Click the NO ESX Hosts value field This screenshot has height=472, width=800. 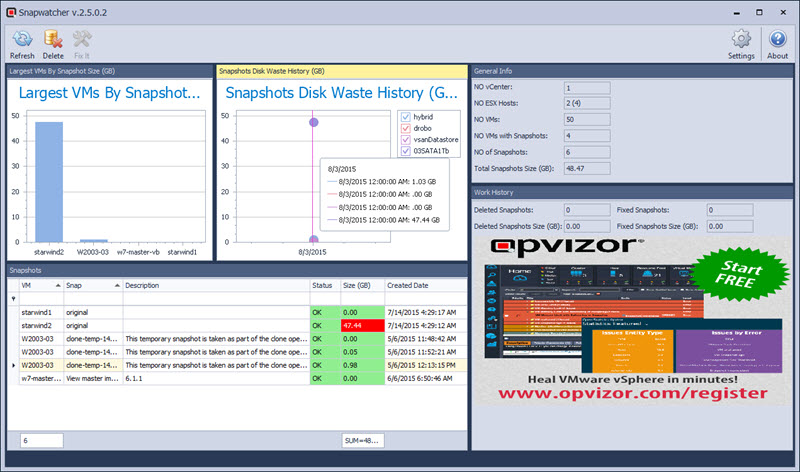coord(587,103)
